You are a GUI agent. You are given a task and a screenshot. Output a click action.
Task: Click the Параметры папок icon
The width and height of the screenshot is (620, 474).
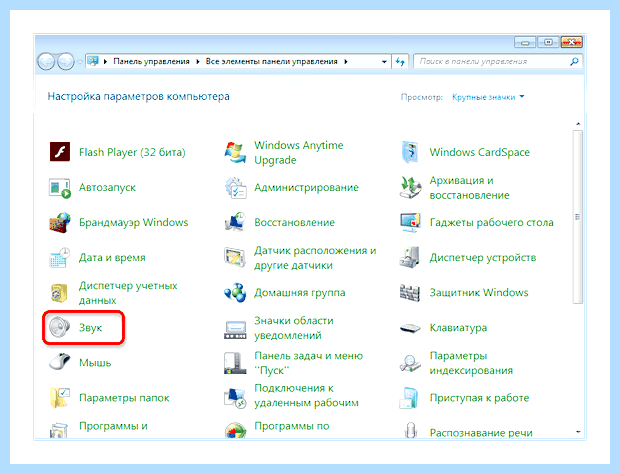pos(60,398)
